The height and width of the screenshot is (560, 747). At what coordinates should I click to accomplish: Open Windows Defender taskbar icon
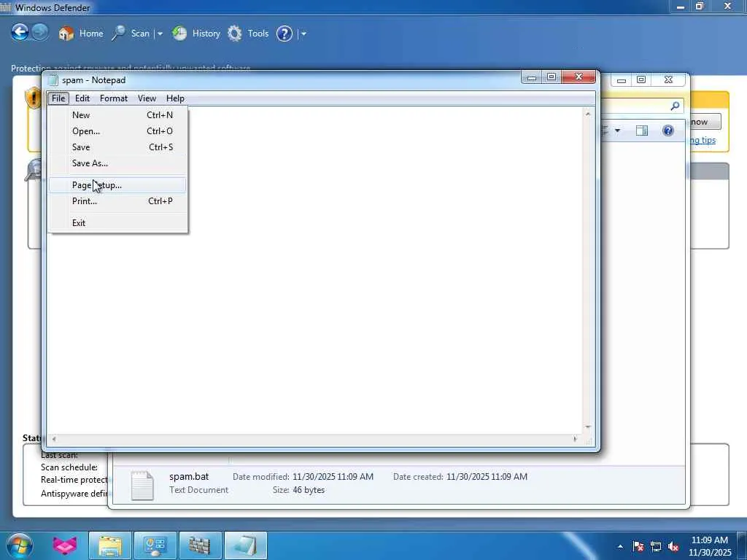[201, 545]
